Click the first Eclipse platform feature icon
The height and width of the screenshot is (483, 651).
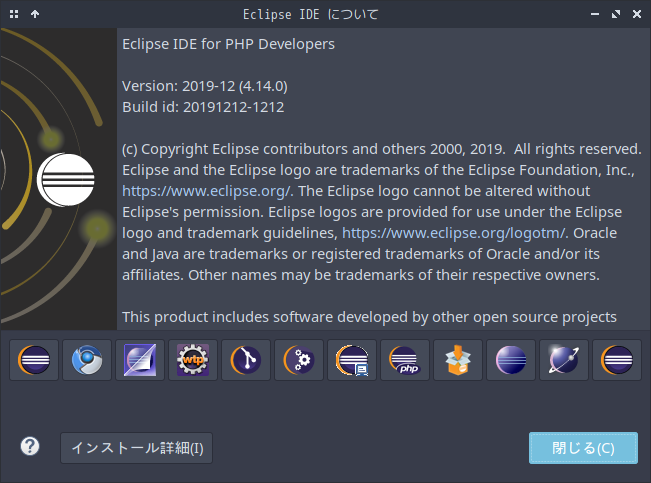click(x=34, y=360)
